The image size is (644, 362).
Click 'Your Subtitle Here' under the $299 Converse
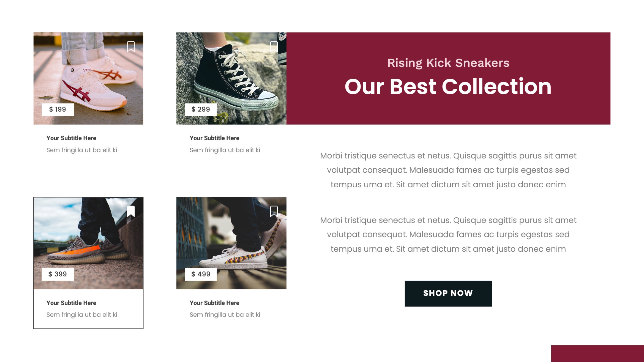214,138
